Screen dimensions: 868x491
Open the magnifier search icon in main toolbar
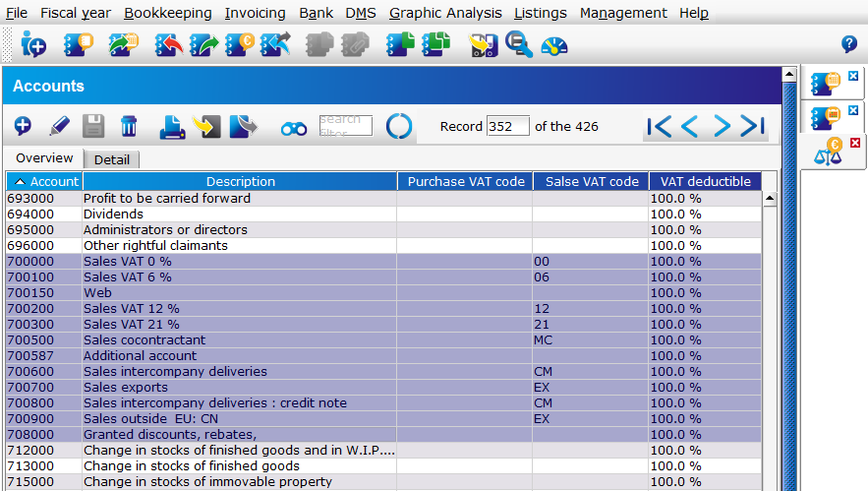(x=519, y=44)
